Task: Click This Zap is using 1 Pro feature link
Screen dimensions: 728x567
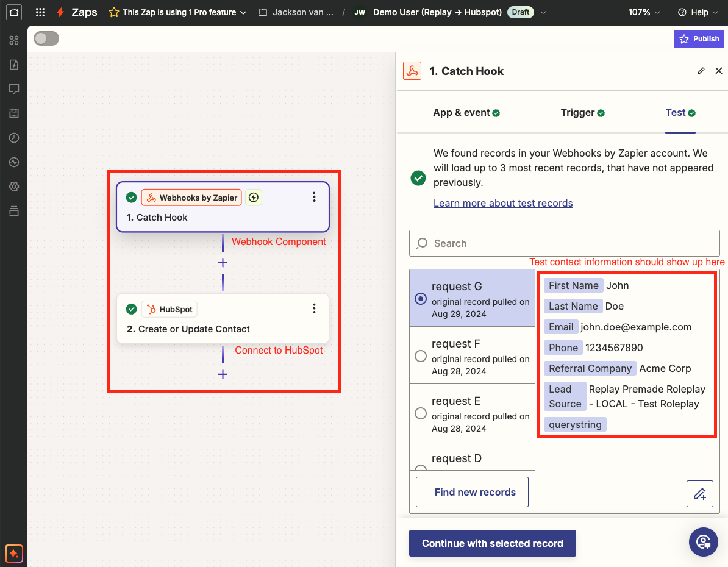Action: [179, 13]
